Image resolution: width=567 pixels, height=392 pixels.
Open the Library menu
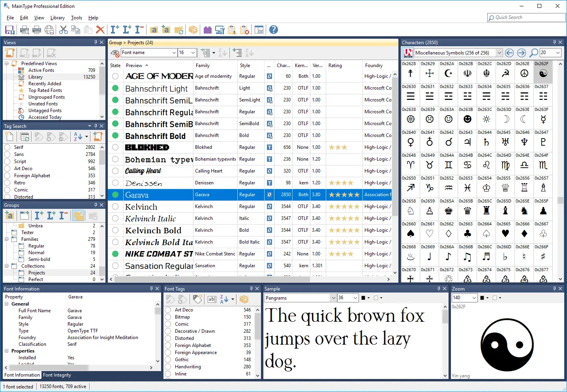(x=58, y=18)
